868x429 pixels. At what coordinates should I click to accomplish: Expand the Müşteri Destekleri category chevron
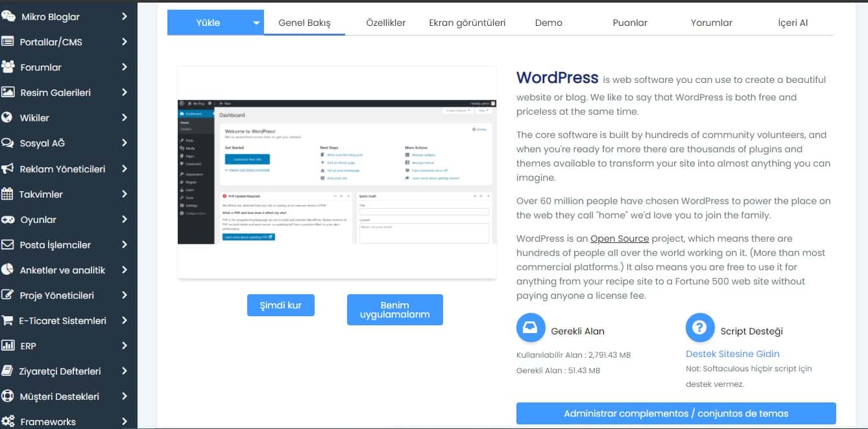pos(125,397)
